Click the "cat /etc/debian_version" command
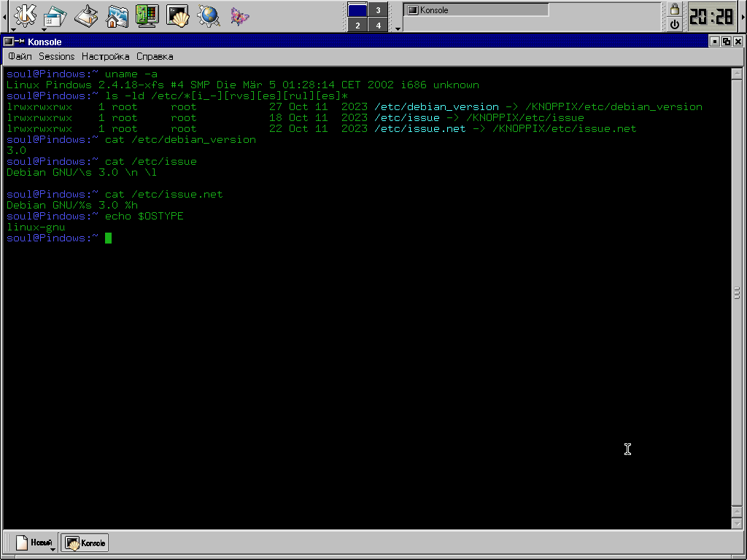747x560 pixels. [x=180, y=139]
